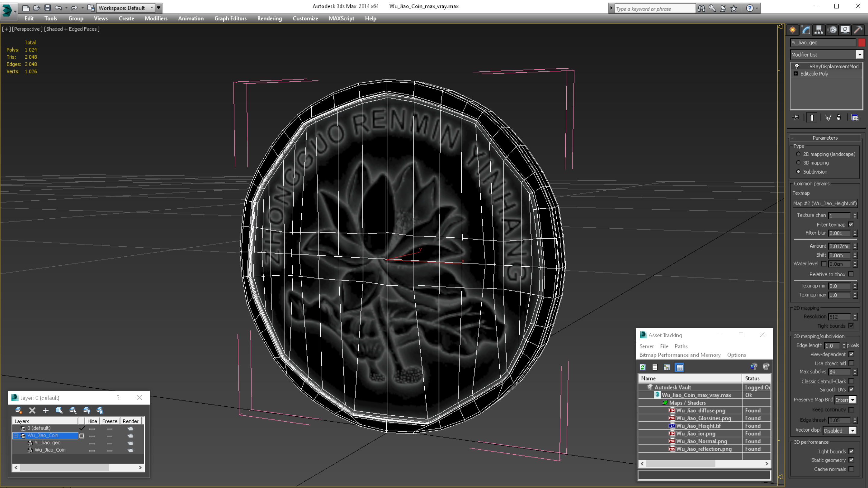Expand Editable Poly plus in stack
The width and height of the screenshot is (868, 488).
pyautogui.click(x=796, y=74)
